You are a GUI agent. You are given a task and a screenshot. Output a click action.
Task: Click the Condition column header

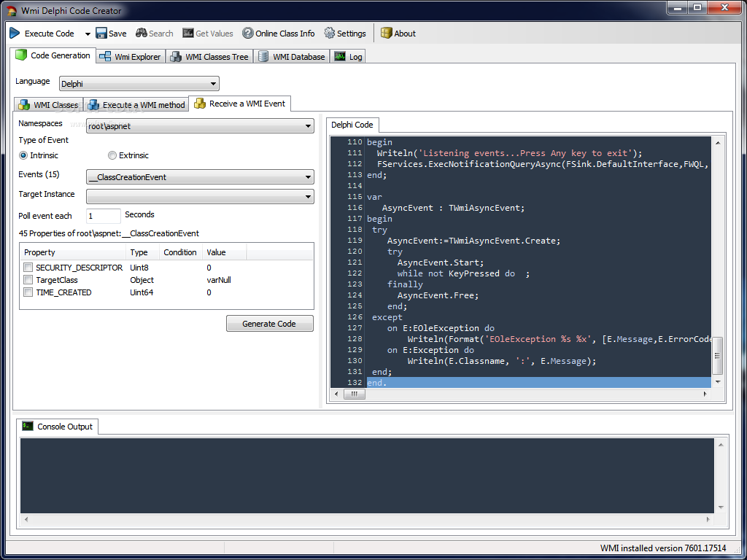180,252
